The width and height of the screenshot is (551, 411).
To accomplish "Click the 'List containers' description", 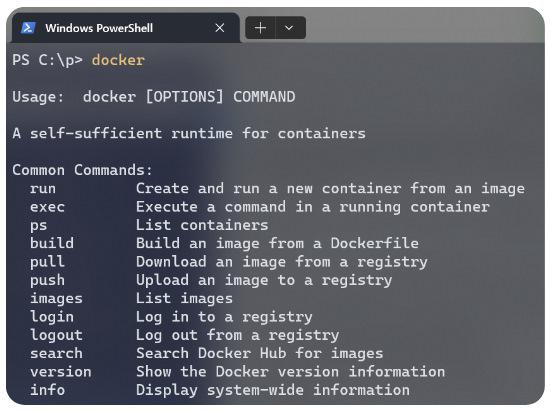I will coord(202,225).
